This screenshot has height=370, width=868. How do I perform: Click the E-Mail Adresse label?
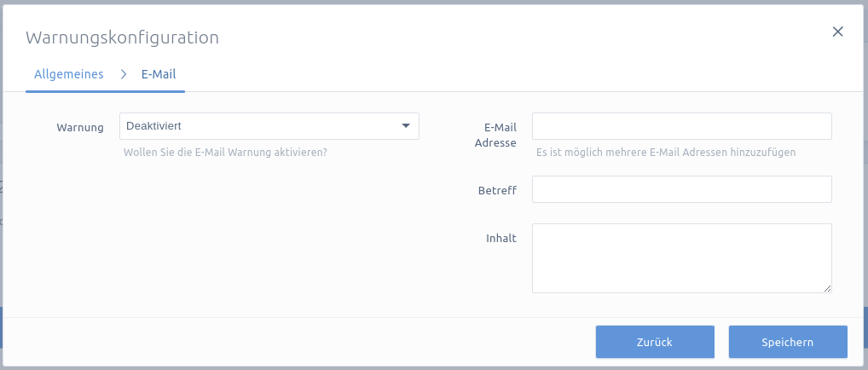(495, 136)
